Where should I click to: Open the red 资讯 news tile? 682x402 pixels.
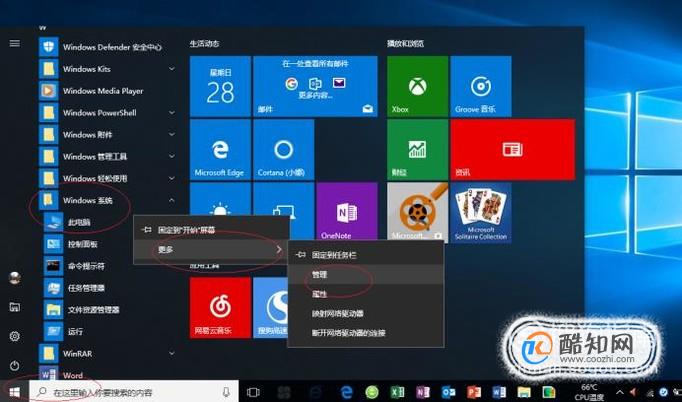(513, 150)
